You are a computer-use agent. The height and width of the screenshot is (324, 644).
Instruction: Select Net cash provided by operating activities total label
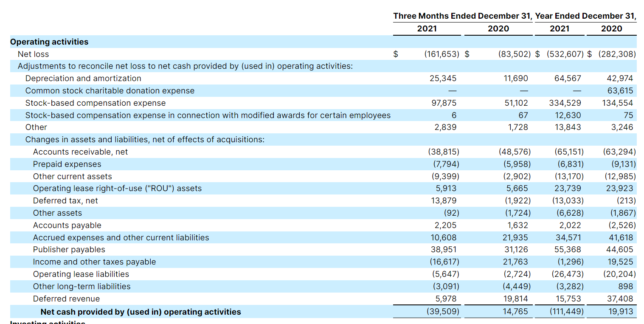point(141,312)
